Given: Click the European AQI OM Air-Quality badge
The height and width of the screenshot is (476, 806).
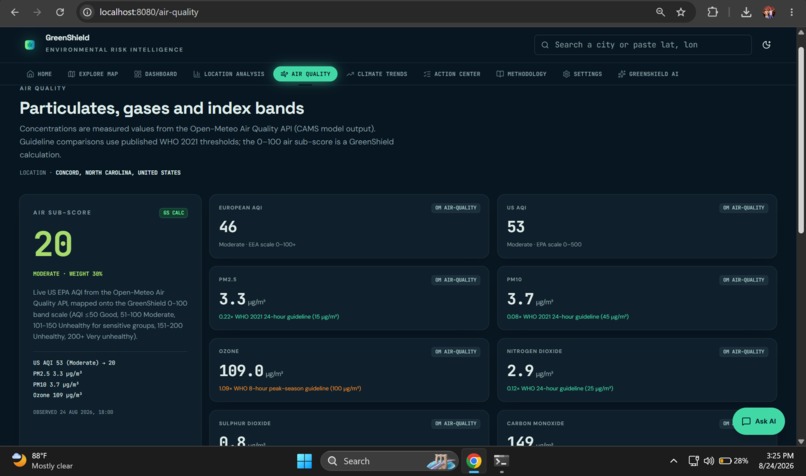Looking at the screenshot, I should click(x=456, y=208).
